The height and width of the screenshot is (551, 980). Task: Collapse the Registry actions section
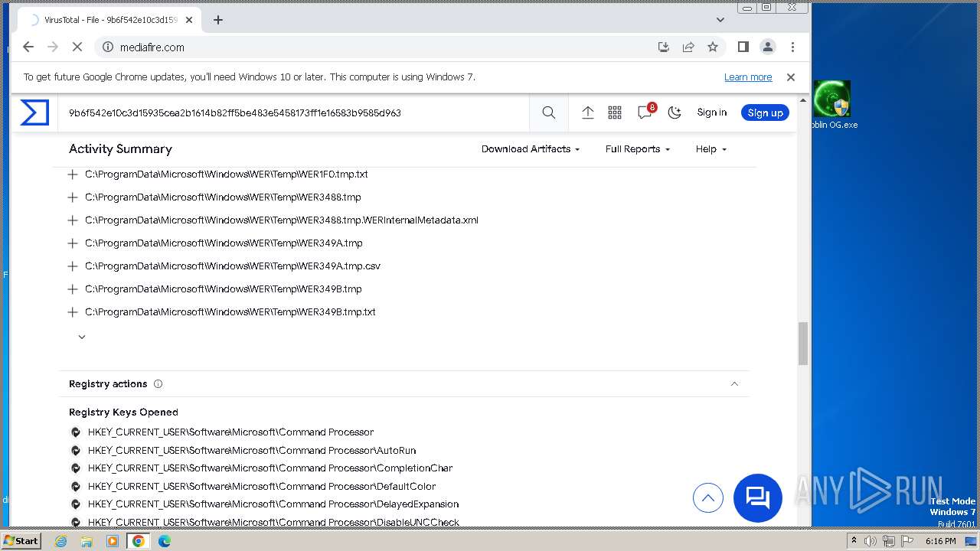pyautogui.click(x=734, y=384)
